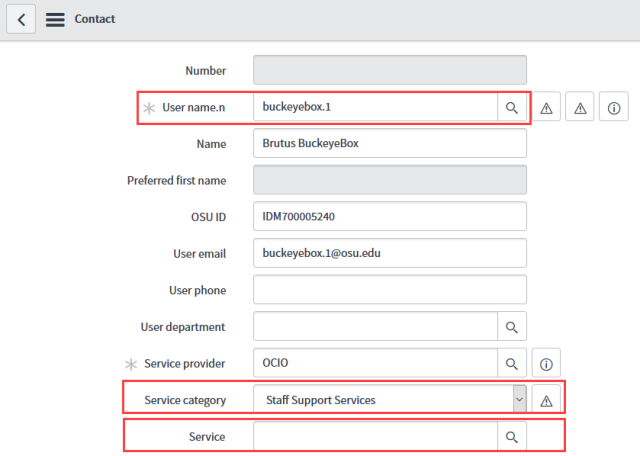Go back using the left chevron button
Viewport: 640px width, 456px height.
coord(21,19)
